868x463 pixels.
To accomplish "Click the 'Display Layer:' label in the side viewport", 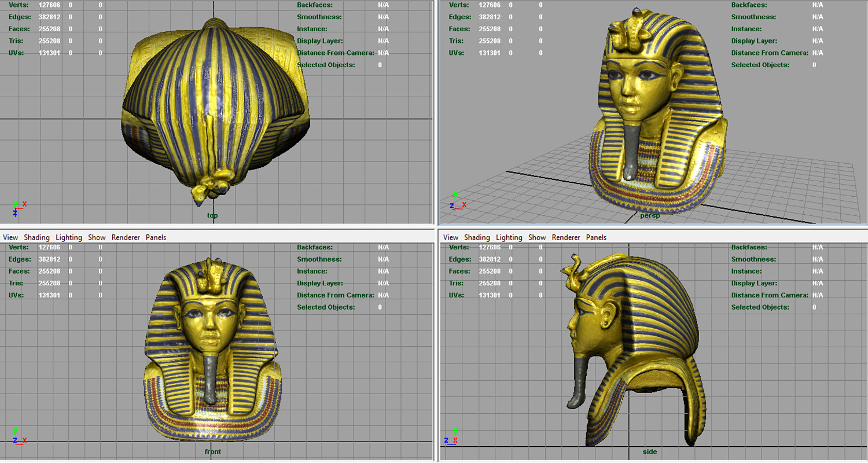I will (x=755, y=283).
